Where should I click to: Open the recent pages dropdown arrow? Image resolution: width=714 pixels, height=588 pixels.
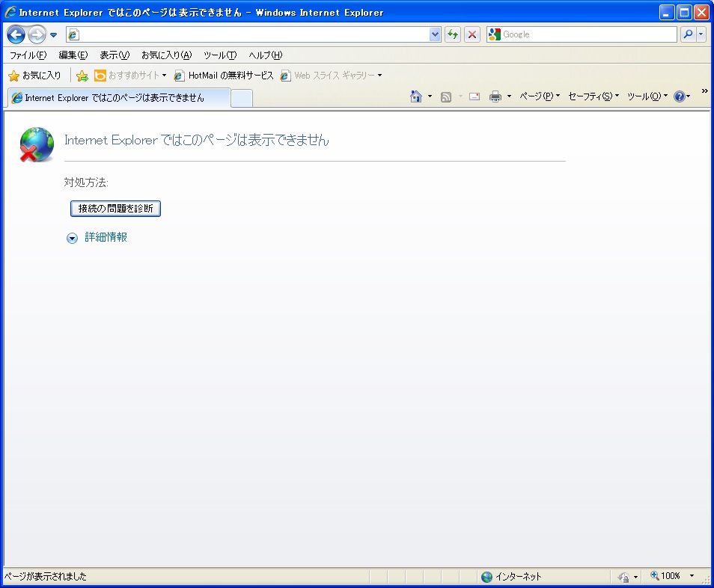pyautogui.click(x=53, y=35)
